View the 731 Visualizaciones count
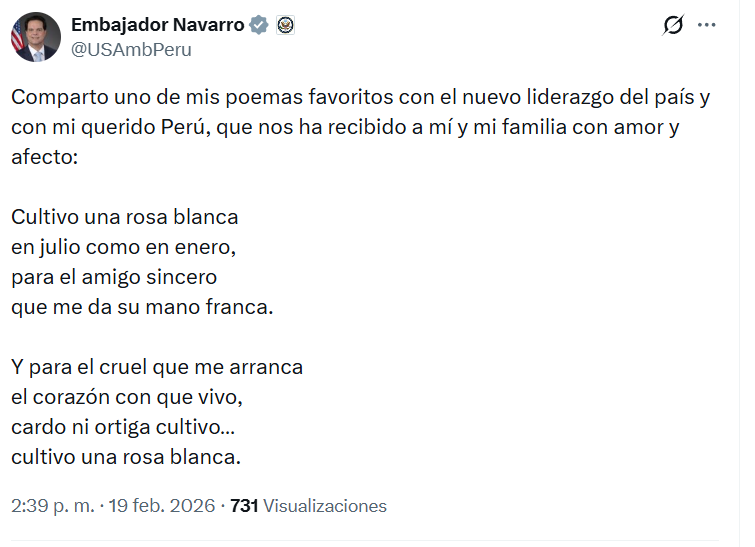The height and width of the screenshot is (547, 755). click(x=308, y=506)
